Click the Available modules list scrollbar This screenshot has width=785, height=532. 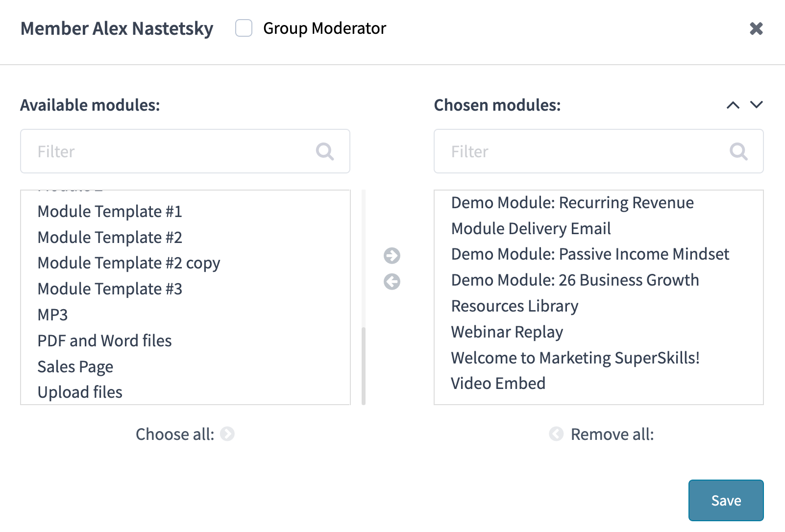364,365
